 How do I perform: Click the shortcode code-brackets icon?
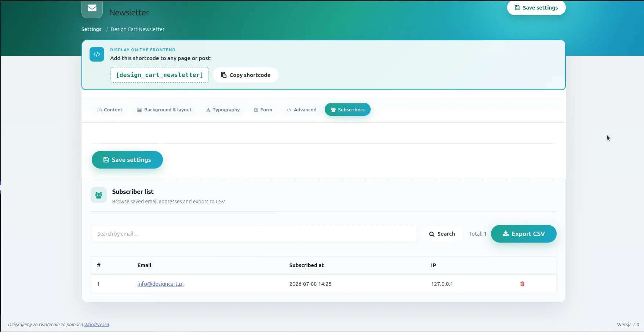pyautogui.click(x=97, y=54)
